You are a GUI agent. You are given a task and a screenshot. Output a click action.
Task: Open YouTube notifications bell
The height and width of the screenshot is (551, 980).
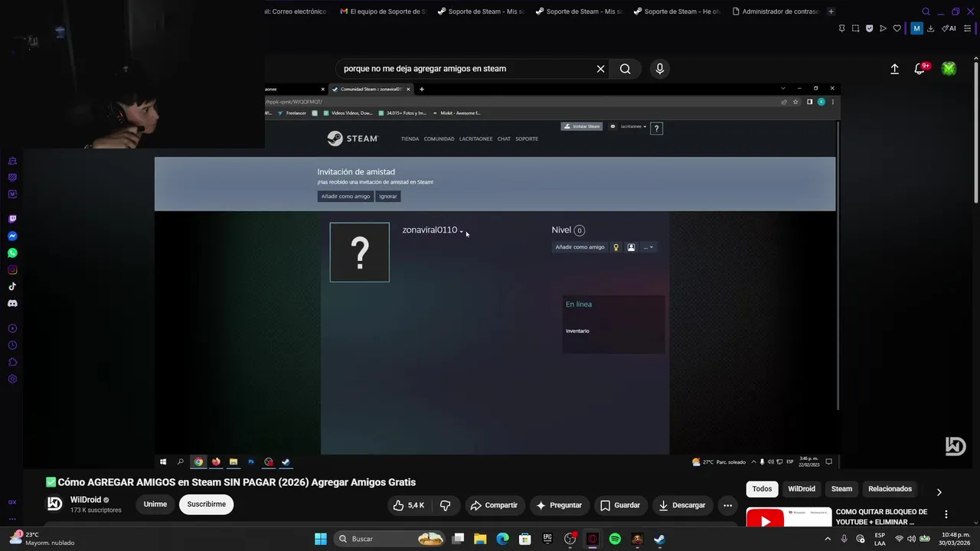tap(920, 69)
